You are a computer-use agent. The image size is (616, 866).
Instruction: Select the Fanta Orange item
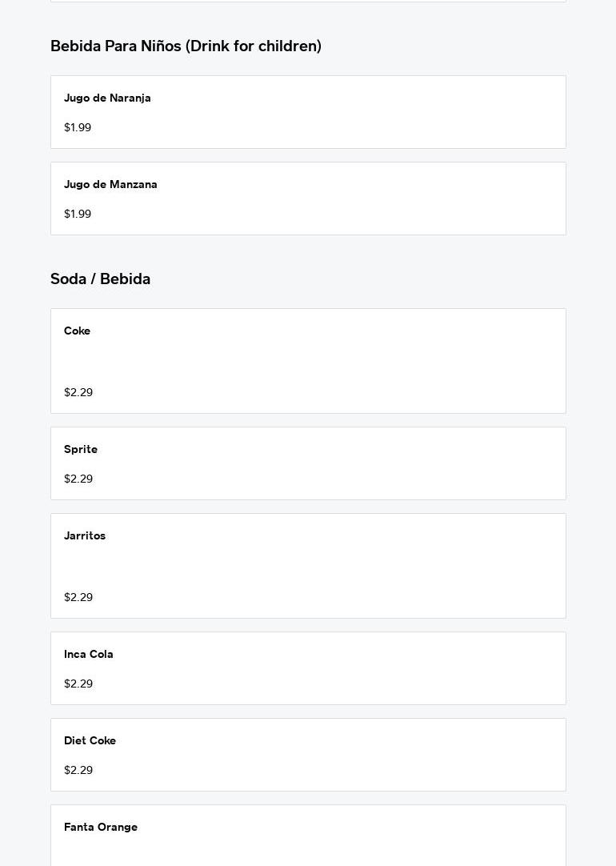[308, 836]
